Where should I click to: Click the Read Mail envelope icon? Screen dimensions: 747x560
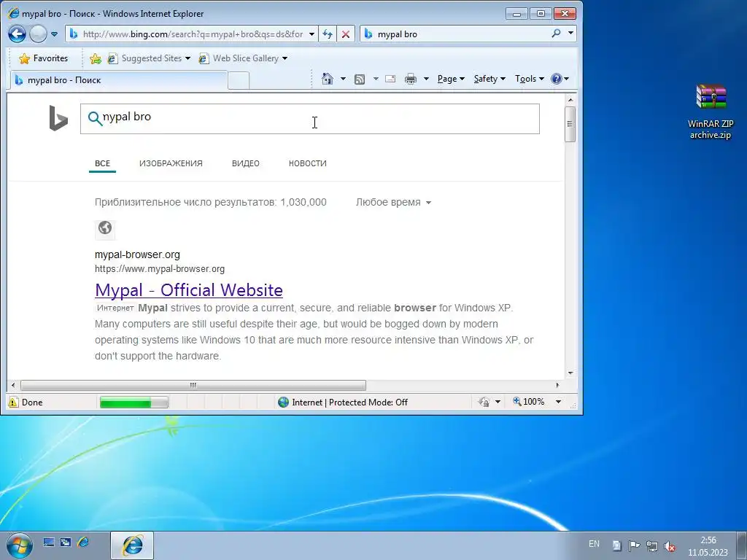pos(390,79)
